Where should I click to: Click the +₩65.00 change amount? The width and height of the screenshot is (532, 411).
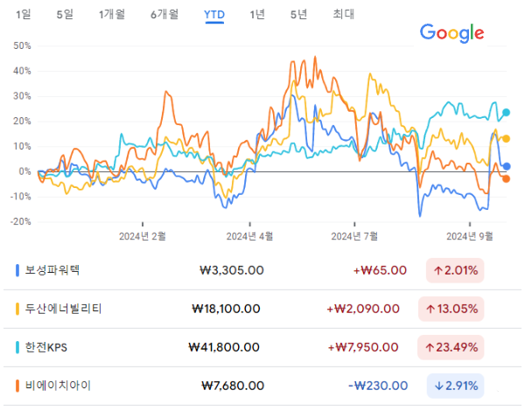pyautogui.click(x=380, y=270)
